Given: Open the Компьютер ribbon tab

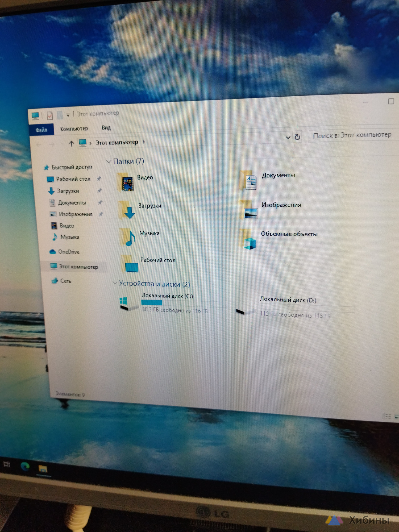Looking at the screenshot, I should click(x=74, y=129).
